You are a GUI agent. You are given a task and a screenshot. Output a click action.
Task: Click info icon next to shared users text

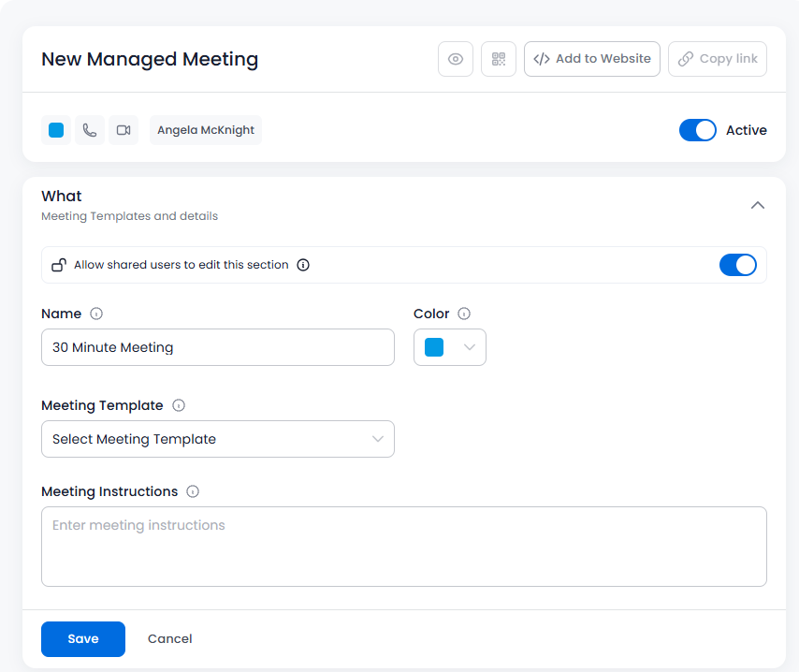(x=303, y=265)
